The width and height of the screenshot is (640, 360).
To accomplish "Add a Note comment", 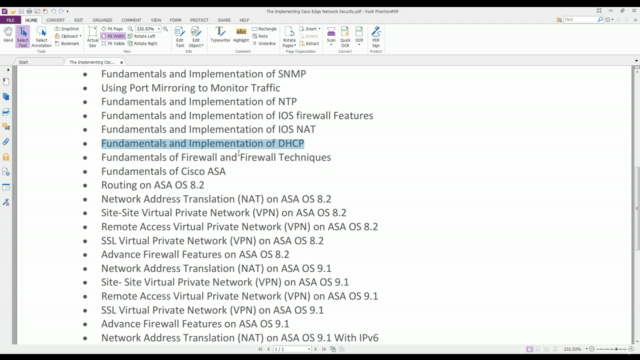I will click(260, 36).
